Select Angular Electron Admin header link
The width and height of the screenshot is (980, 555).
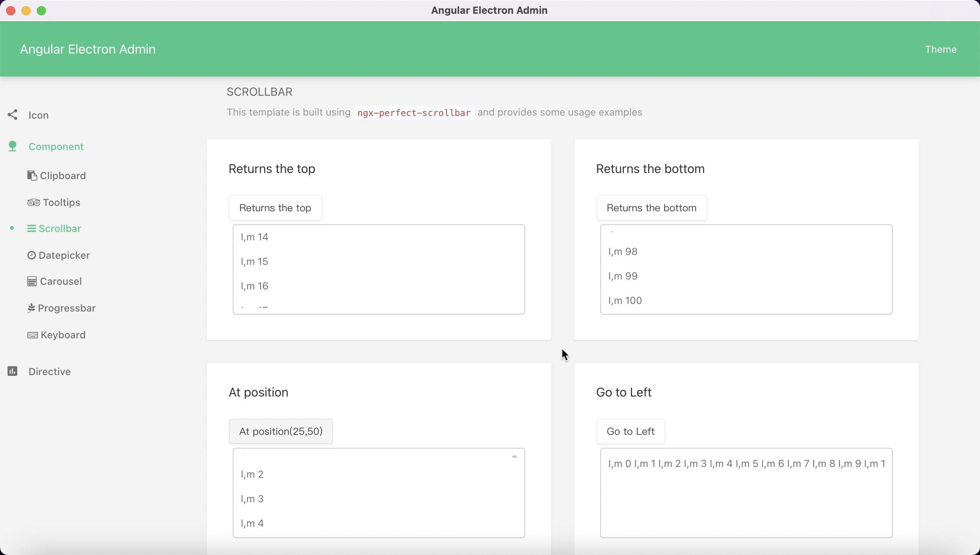tap(87, 49)
